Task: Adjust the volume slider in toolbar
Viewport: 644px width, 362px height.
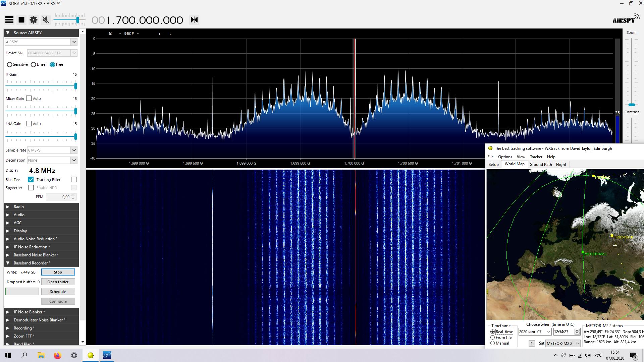Action: click(x=77, y=20)
